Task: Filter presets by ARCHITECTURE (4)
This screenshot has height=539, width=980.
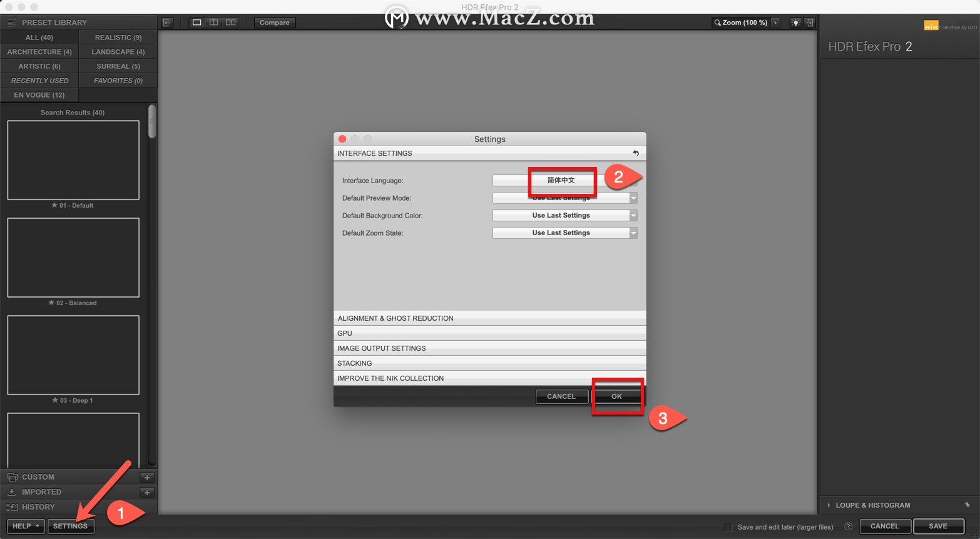Action: click(39, 52)
